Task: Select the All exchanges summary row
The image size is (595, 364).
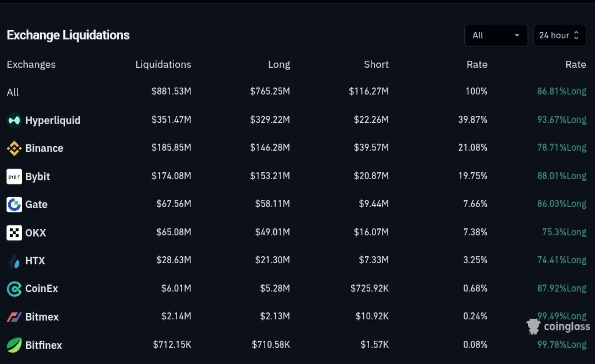Action: coord(13,92)
